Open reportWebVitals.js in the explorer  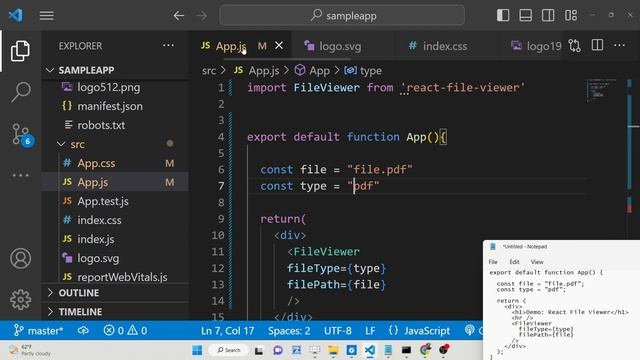pyautogui.click(x=115, y=277)
